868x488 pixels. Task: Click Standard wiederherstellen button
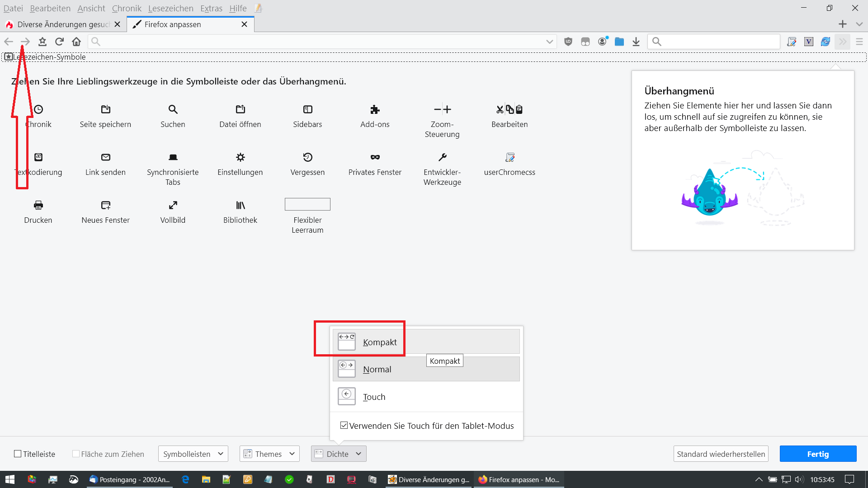pos(721,454)
